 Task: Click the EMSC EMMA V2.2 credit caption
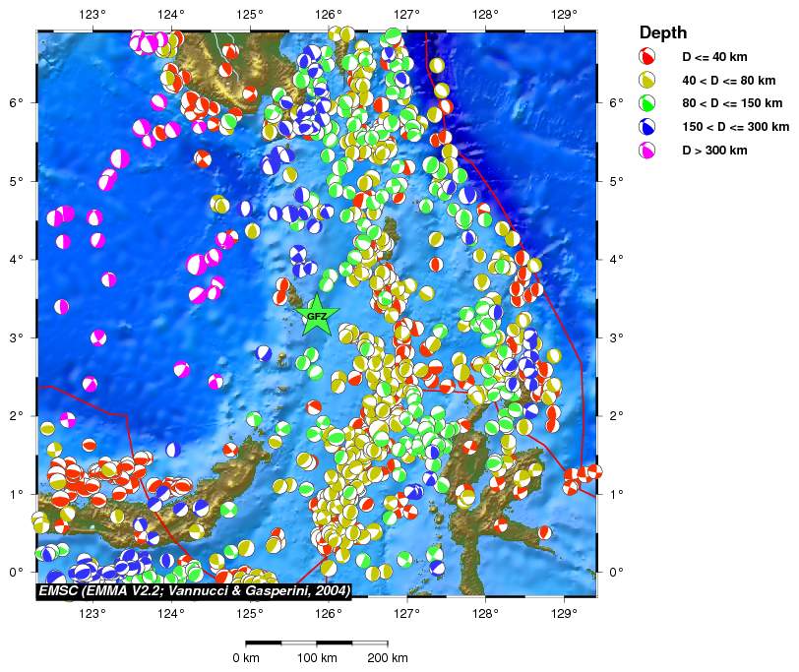[194, 590]
